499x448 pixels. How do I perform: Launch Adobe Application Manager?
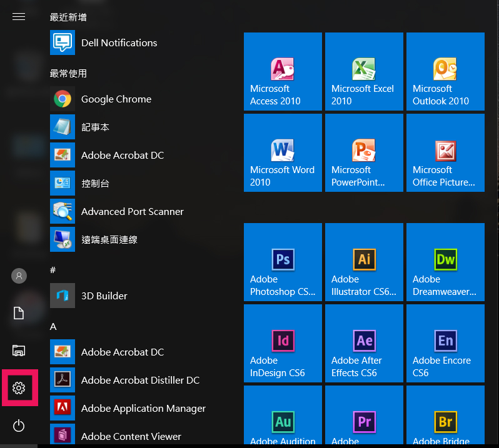click(x=128, y=408)
